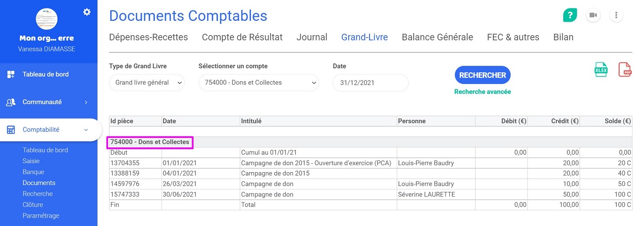Image resolution: width=644 pixels, height=226 pixels.
Task: Go to the FEC & autres tab
Action: coord(513,37)
